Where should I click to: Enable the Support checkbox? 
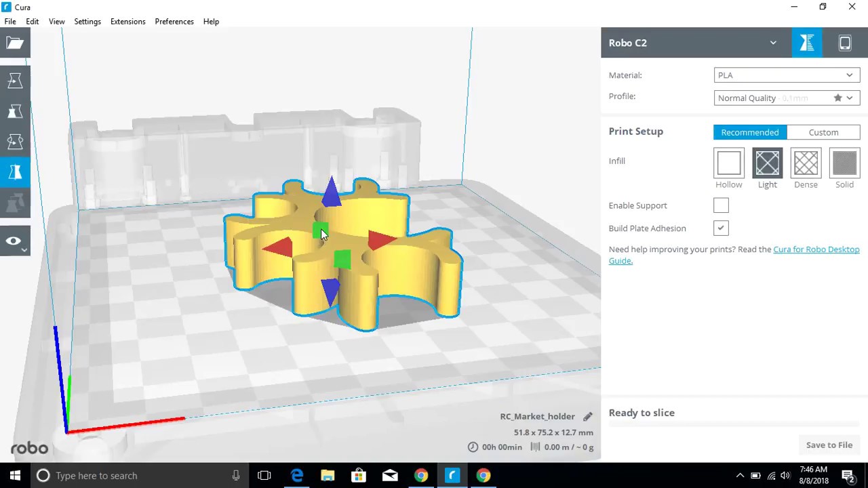click(721, 205)
